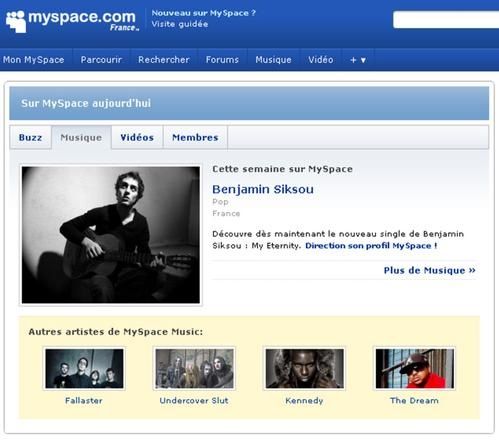Switch to the Vidéos tab

click(137, 137)
